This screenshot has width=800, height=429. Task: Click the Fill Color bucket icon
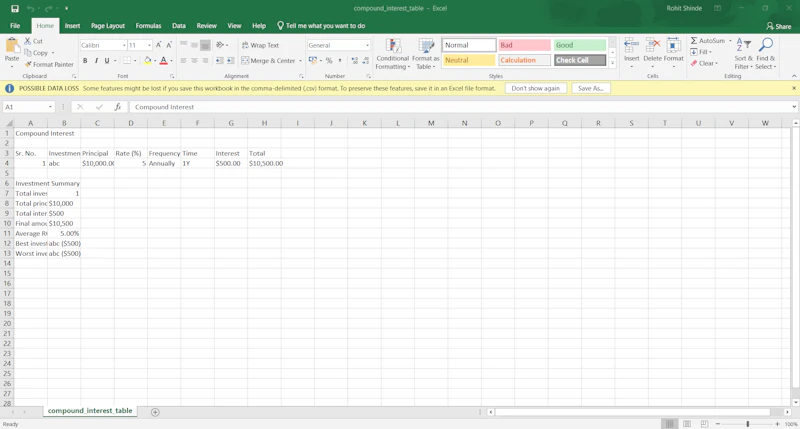pos(148,61)
